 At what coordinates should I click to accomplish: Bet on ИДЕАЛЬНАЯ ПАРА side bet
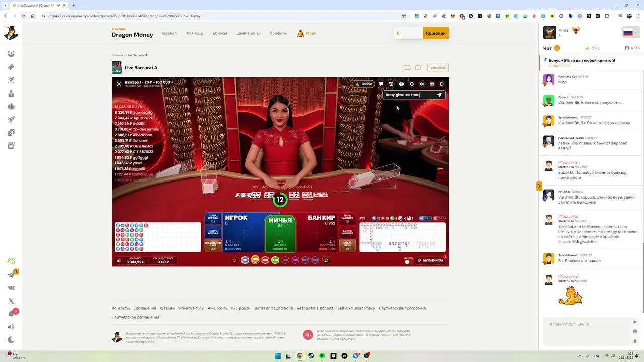click(x=213, y=246)
